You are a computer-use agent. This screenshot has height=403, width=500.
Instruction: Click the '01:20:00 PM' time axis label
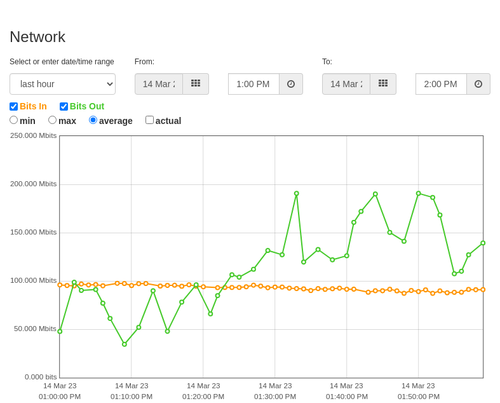click(x=203, y=397)
